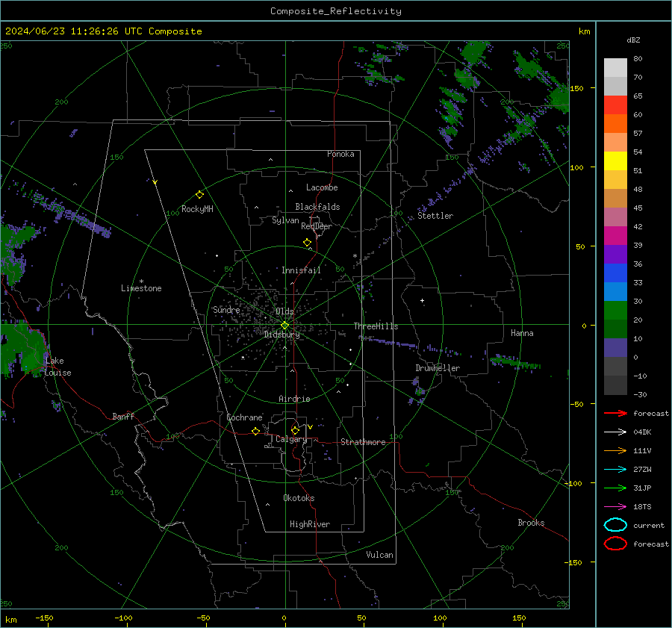Click the Sundre town label
This screenshot has height=628, width=672.
226,310
